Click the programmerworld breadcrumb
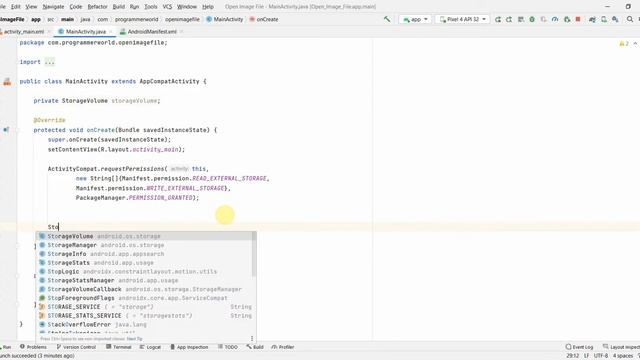The image size is (640, 360). click(x=136, y=19)
